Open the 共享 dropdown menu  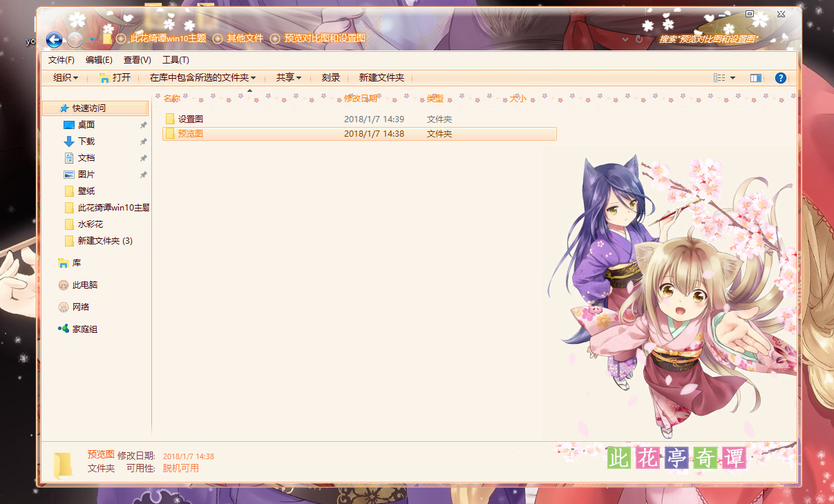pos(288,77)
